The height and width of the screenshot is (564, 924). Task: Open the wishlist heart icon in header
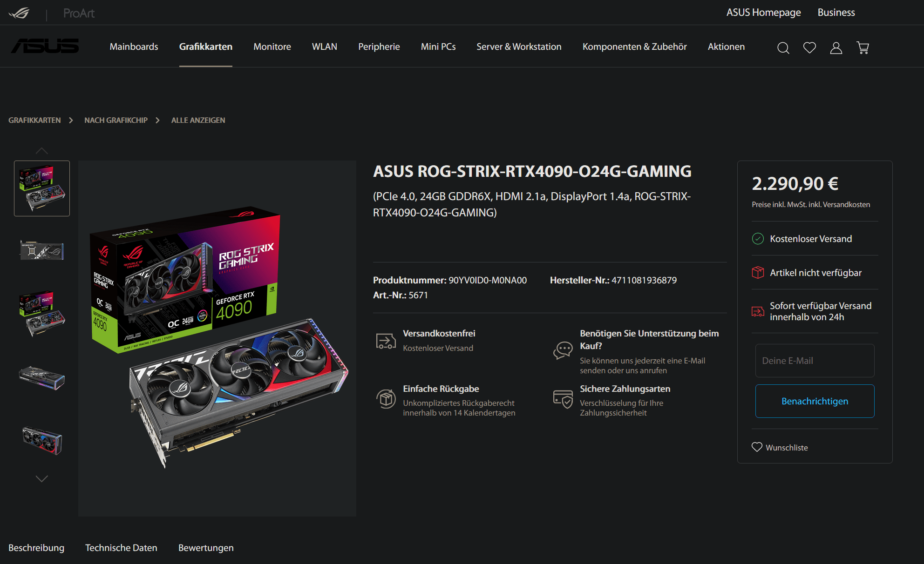809,47
